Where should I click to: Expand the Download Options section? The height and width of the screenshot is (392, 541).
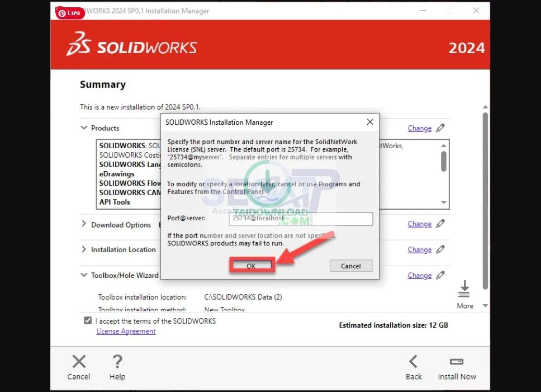pos(84,224)
